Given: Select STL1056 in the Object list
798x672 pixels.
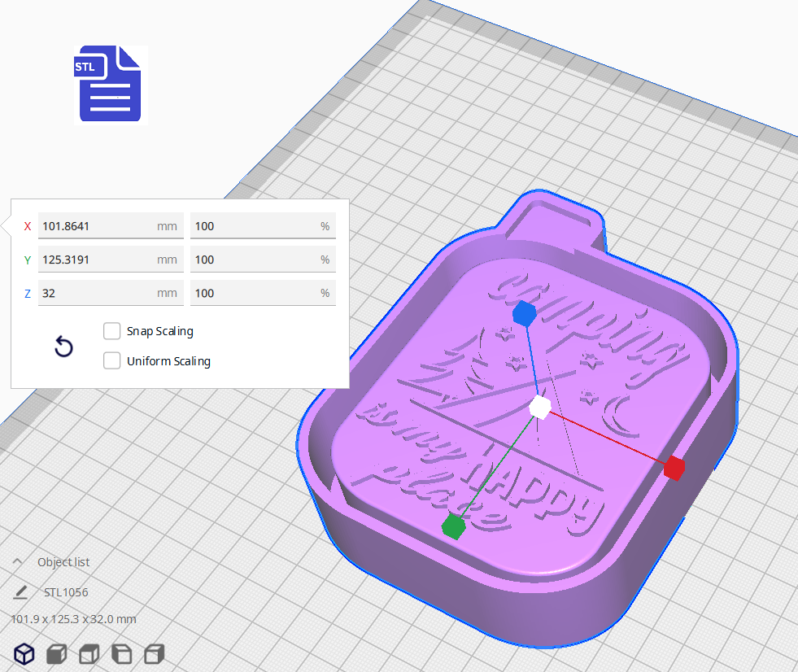Looking at the screenshot, I should (67, 591).
